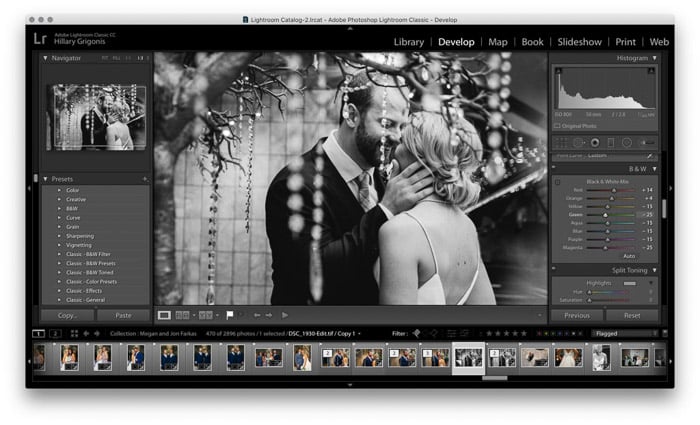The height and width of the screenshot is (425, 700).
Task: Select the highlighted black-and-white filmstrip thumbnail
Action: tap(468, 358)
